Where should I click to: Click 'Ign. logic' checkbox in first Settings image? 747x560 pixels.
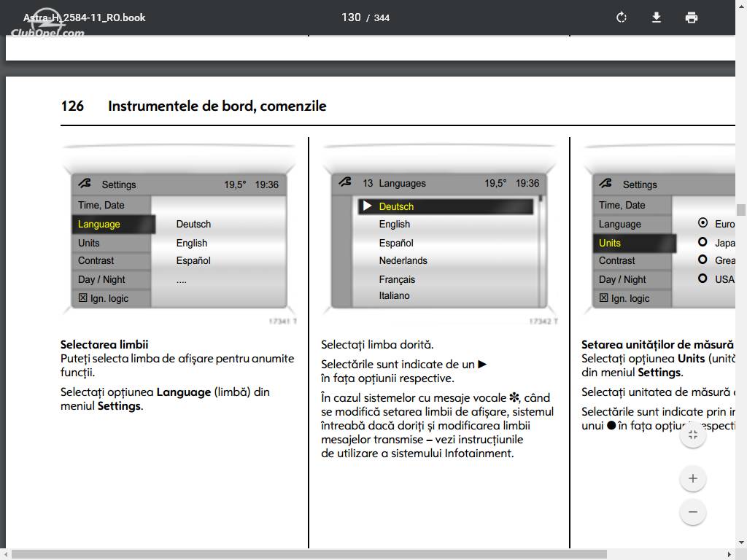[x=83, y=298]
